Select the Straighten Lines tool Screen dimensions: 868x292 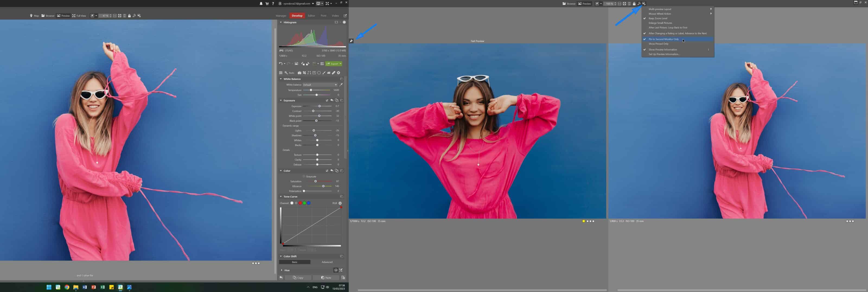point(309,73)
